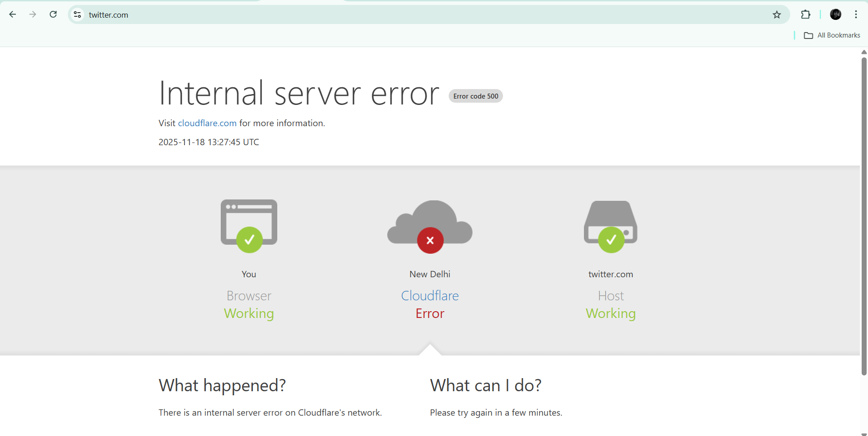Viewport: 868px width, 436px height.
Task: Click the twitter.com address bar
Action: pyautogui.click(x=407, y=15)
